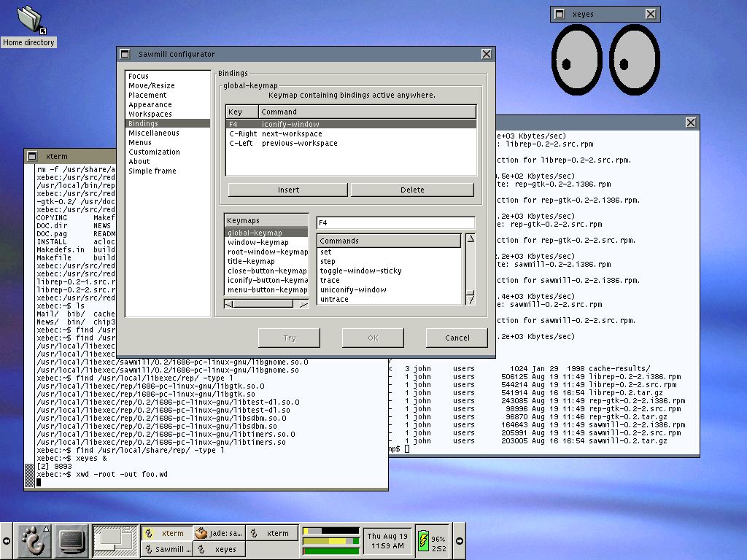
Task: Open the Appearance settings category
Action: 150,104
